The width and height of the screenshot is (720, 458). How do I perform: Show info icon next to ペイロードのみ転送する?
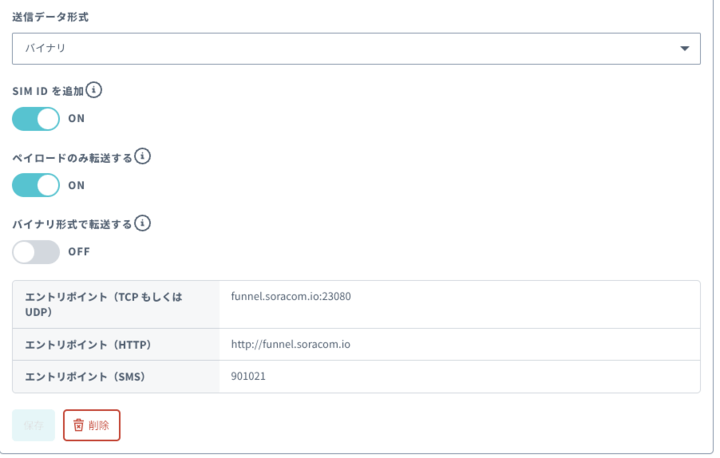(142, 157)
